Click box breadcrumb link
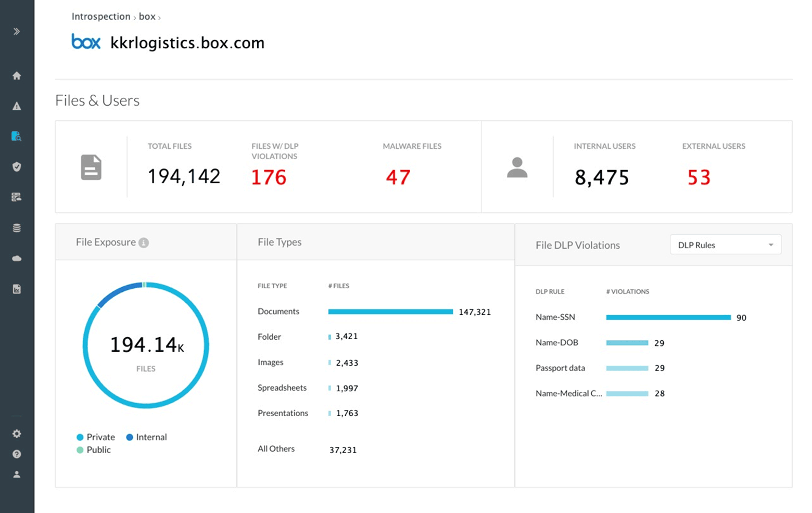Screen dimensions: 812x513 pos(147,16)
